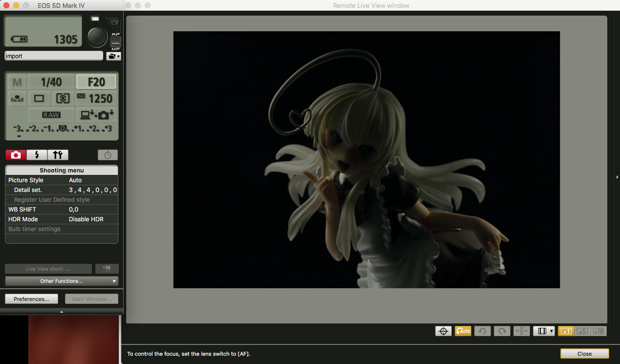Click the save to computer and camera icon
Image resolution: width=620 pixels, height=364 pixels.
pyautogui.click(x=96, y=115)
